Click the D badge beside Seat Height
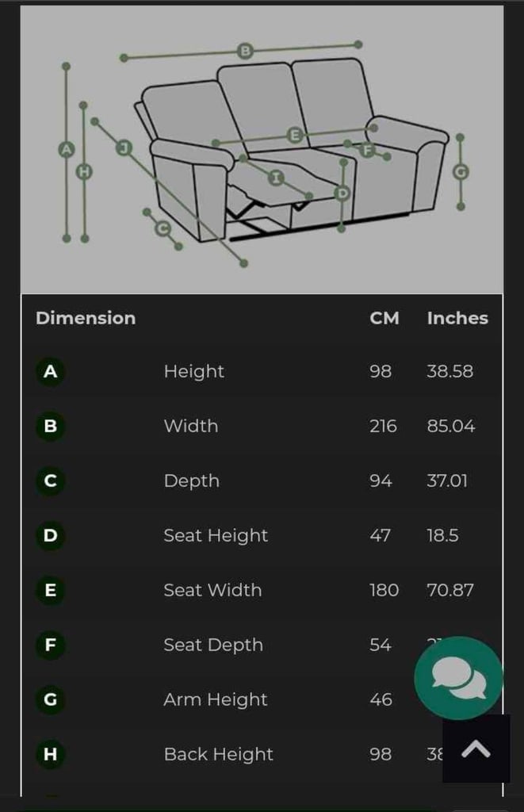The width and height of the screenshot is (524, 812). point(50,535)
